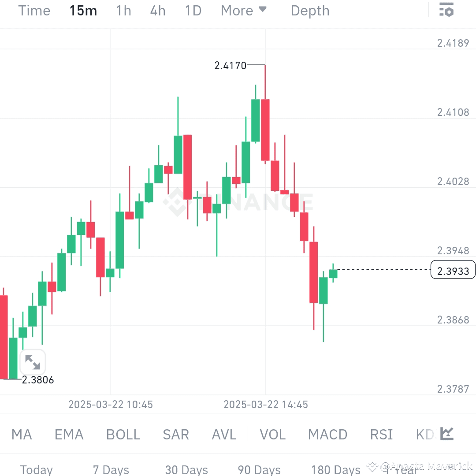Open the indicator chart icon beside KD
476x476 pixels.
(446, 434)
